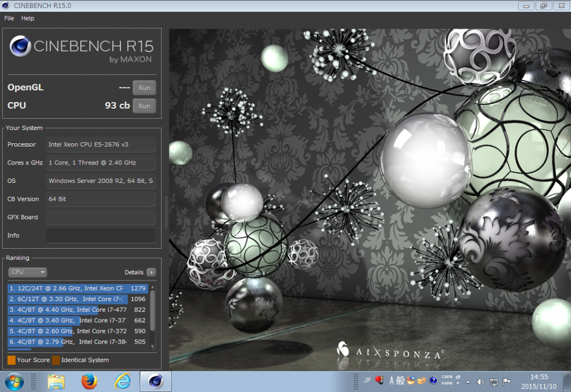The width and height of the screenshot is (571, 392).
Task: Click the CB Version field
Action: [101, 199]
